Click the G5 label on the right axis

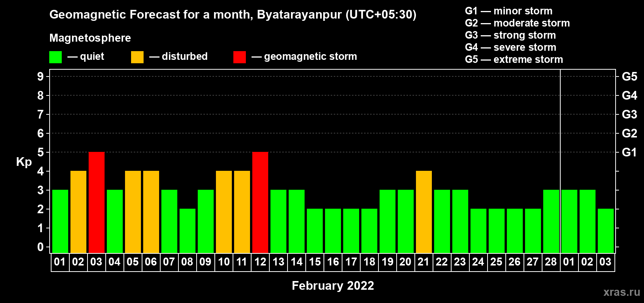[630, 77]
